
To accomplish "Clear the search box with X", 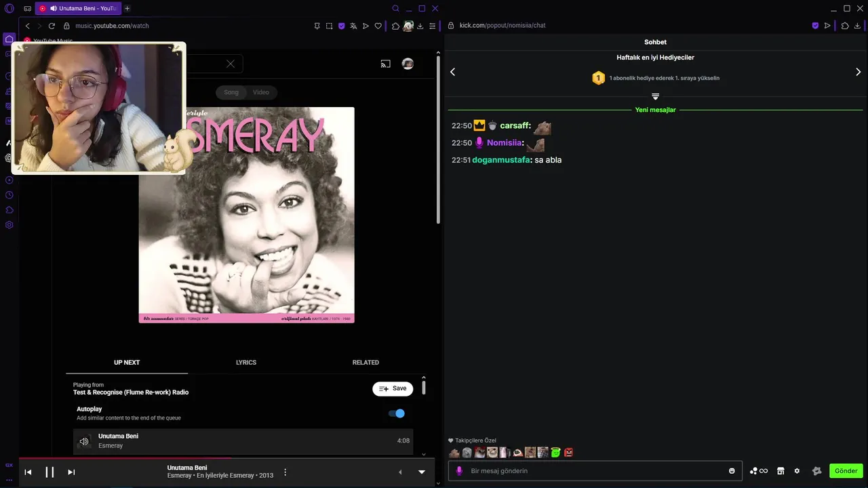I will [231, 64].
